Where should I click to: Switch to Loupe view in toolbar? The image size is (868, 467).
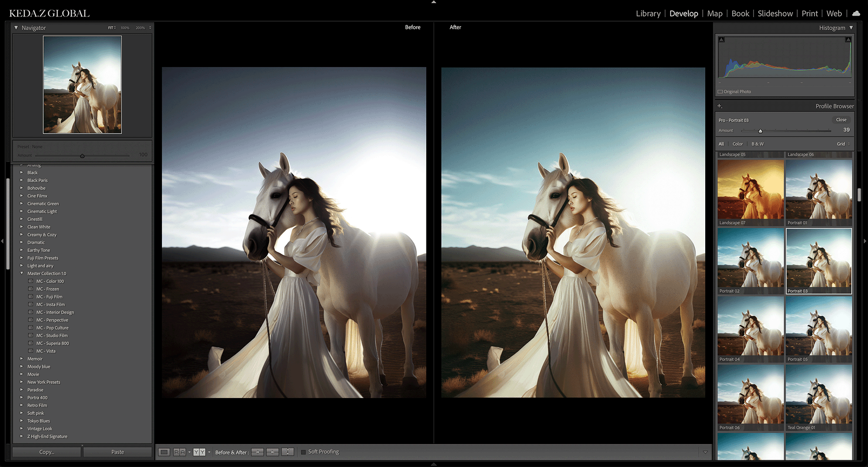(164, 452)
